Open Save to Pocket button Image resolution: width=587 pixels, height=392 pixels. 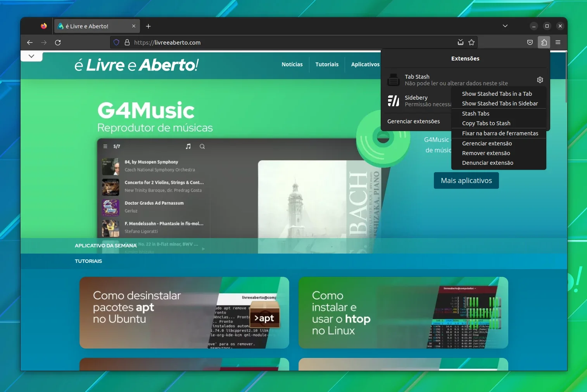(530, 42)
